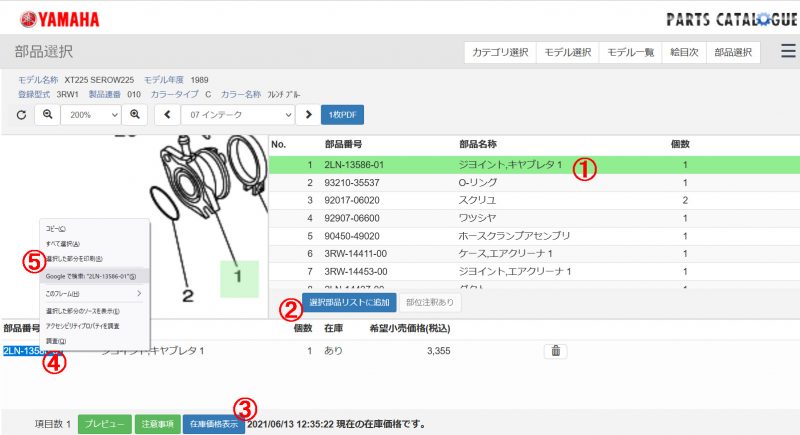
Task: Click the Yamaha logo
Action: [60, 19]
